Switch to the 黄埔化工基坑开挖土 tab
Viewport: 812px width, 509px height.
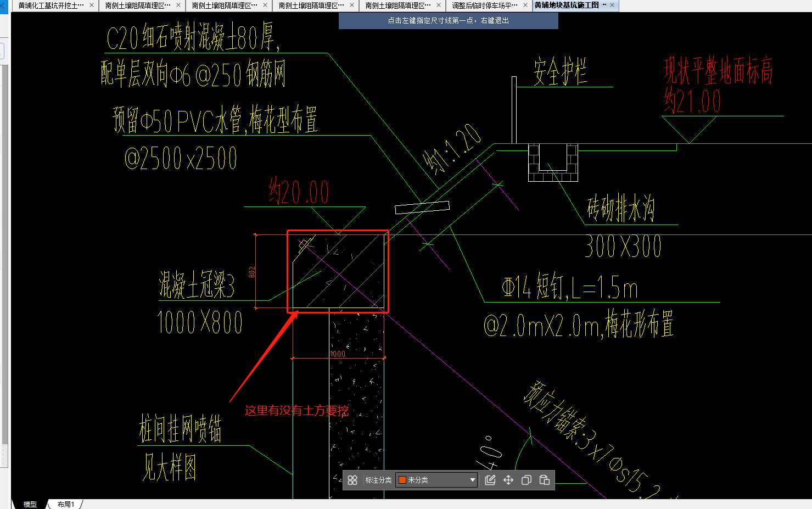coord(51,5)
